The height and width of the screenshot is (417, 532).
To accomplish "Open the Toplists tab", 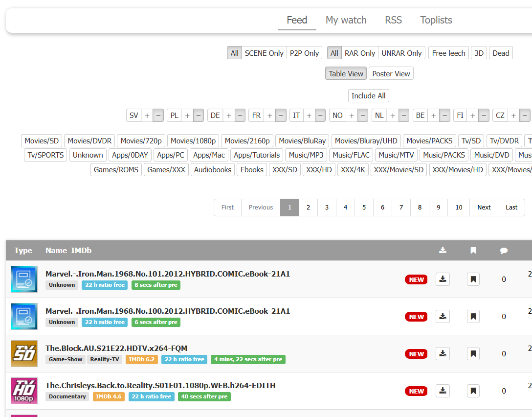I will 436,20.
